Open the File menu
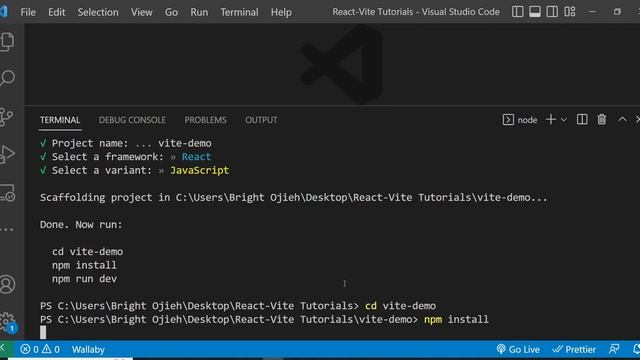This screenshot has width=640, height=360. [28, 12]
